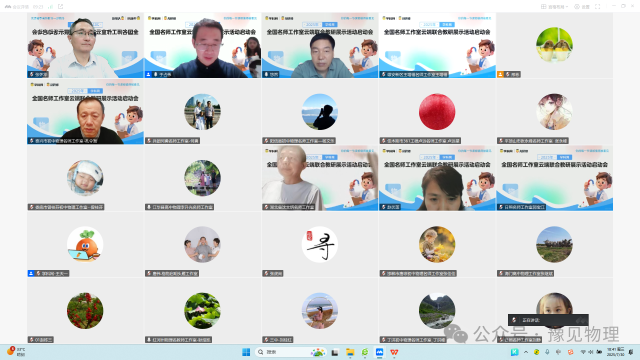Expand the system tray hidden icons chevron

click(526, 352)
